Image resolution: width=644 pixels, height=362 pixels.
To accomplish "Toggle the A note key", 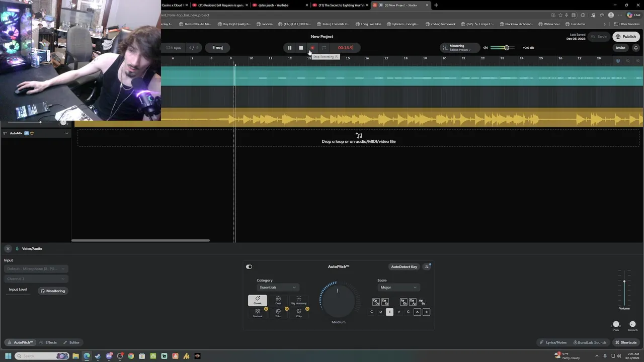I will point(417,312).
